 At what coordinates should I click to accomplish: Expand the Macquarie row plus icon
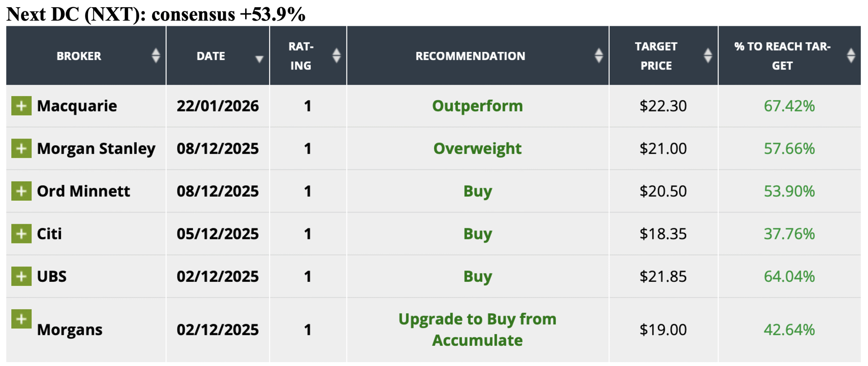21,106
